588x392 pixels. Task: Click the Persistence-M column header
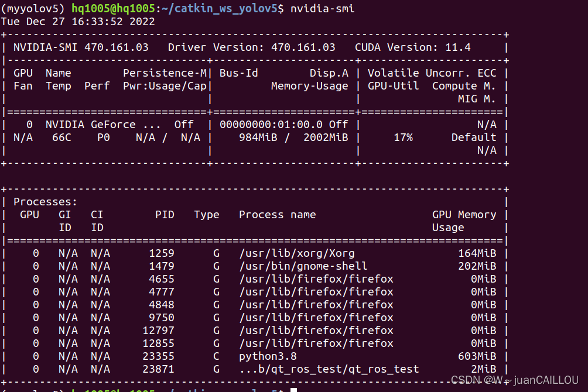[x=165, y=73]
